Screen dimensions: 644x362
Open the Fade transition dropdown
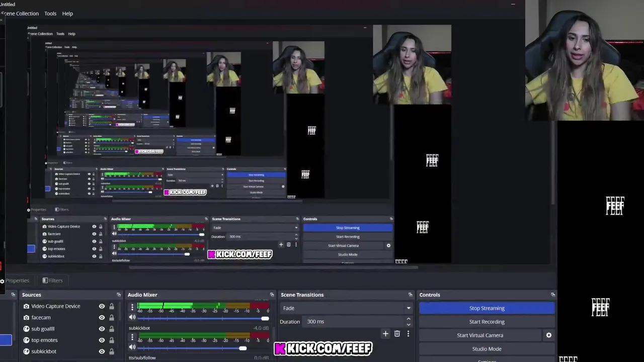tap(346, 308)
